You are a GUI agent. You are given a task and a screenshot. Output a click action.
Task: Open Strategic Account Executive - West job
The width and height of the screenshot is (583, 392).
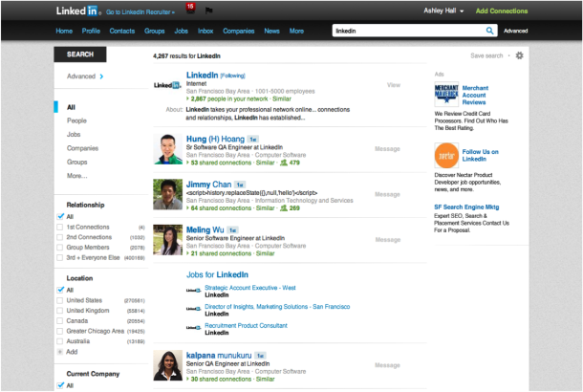(250, 288)
